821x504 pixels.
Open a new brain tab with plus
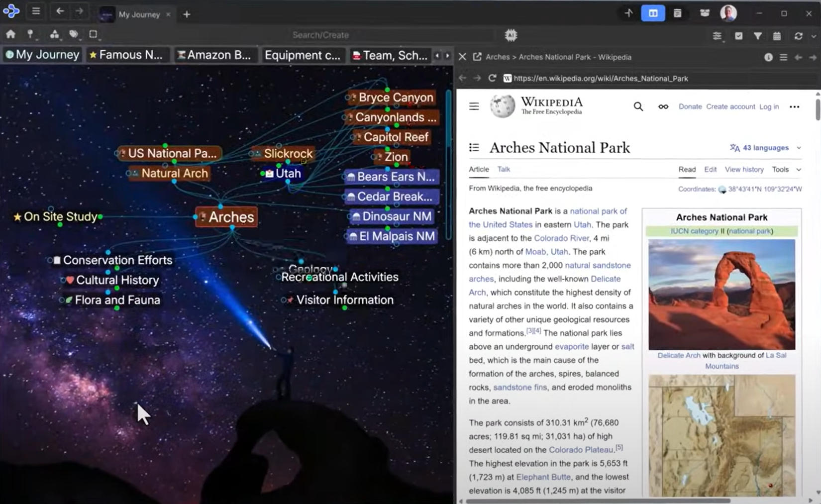coord(187,14)
